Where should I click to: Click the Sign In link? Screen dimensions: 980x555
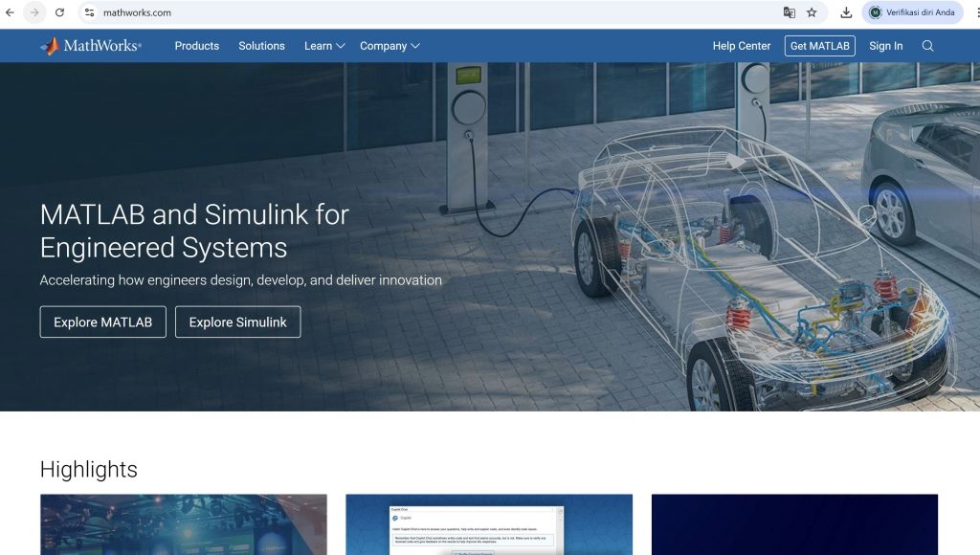885,46
